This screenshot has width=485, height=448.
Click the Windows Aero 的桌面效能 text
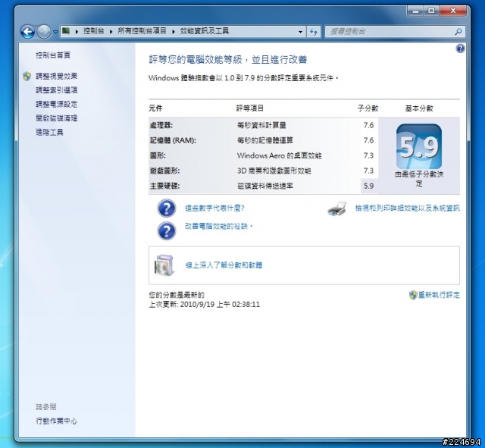click(x=280, y=155)
